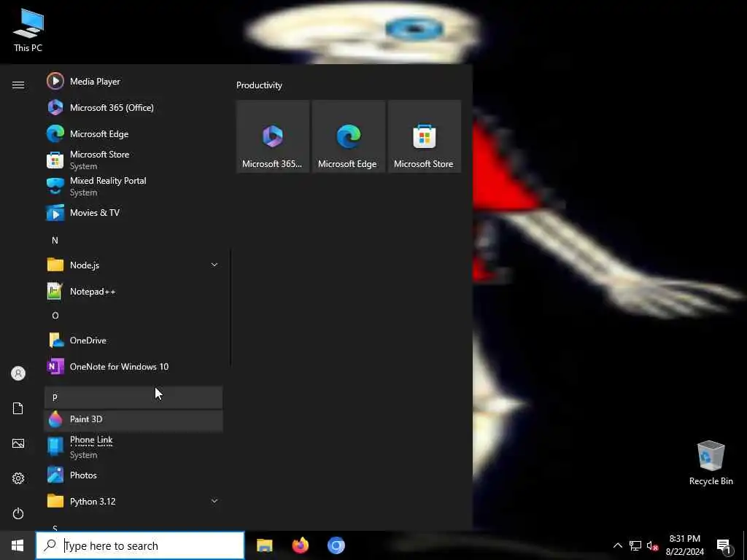Click the taskbar search box
Image resolution: width=747 pixels, height=560 pixels.
(140, 545)
